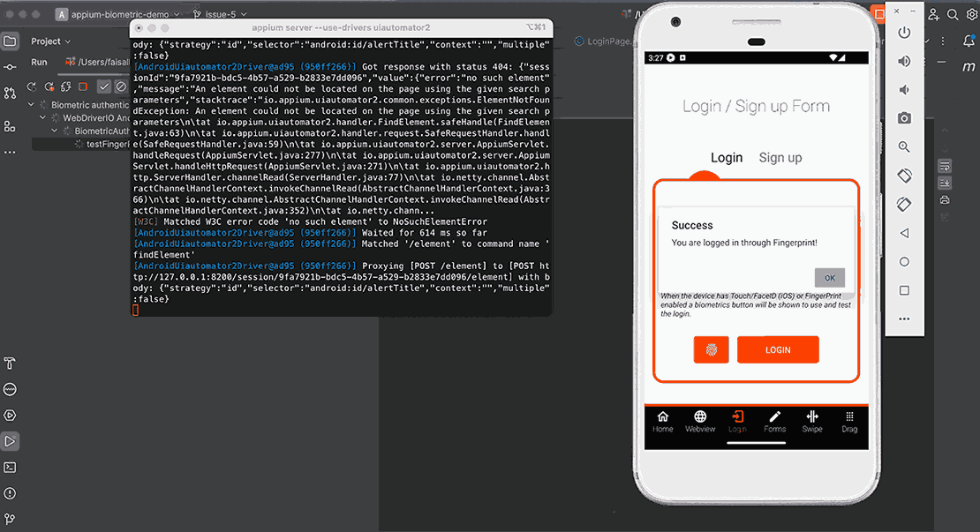Click the emulator volume up icon

[x=904, y=61]
